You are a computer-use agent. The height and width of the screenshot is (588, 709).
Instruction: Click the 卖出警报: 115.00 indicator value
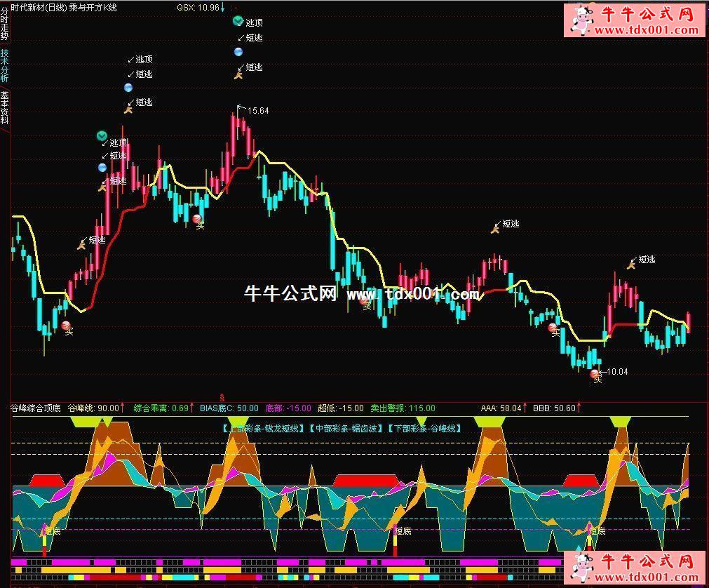403,408
